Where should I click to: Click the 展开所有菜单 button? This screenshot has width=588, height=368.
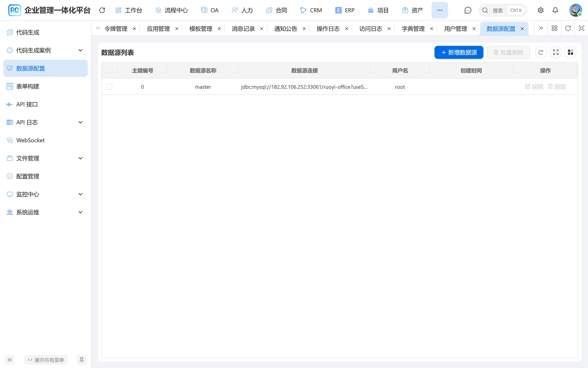click(x=46, y=360)
